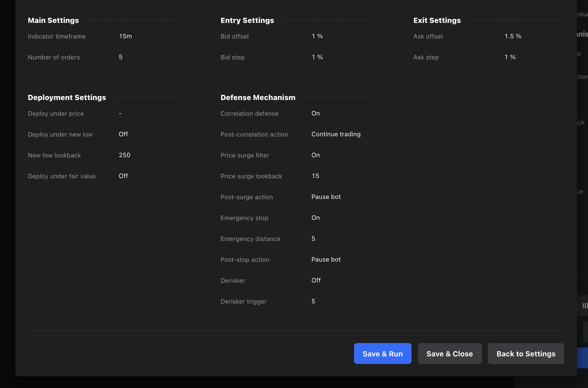
Task: Click the Price surge lookback label
Action: 251,176
